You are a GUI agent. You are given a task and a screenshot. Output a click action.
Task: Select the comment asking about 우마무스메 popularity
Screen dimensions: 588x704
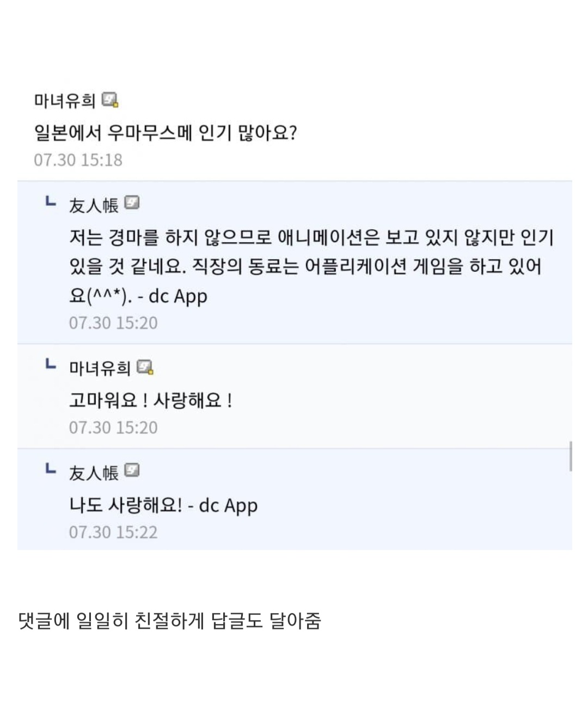166,132
